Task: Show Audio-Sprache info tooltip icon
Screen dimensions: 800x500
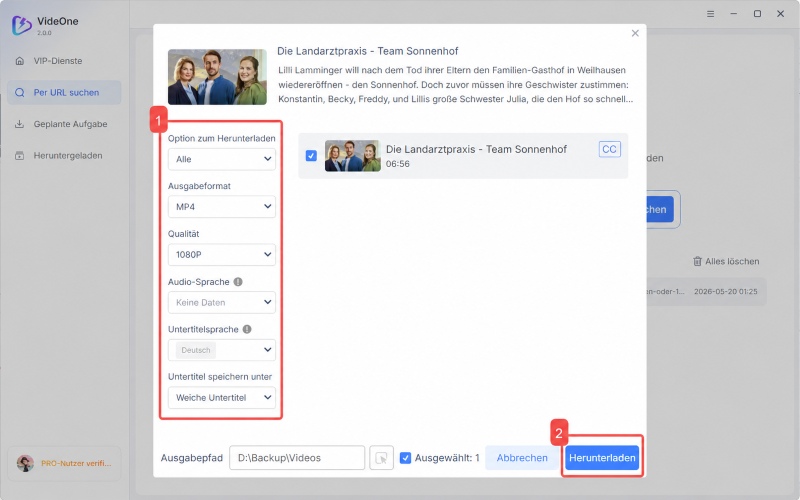Action: pos(238,282)
